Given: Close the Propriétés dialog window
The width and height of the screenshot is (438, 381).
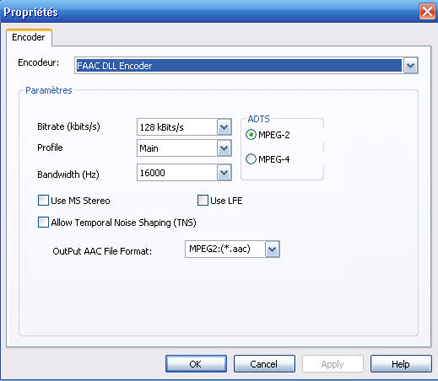Looking at the screenshot, I should (x=427, y=12).
